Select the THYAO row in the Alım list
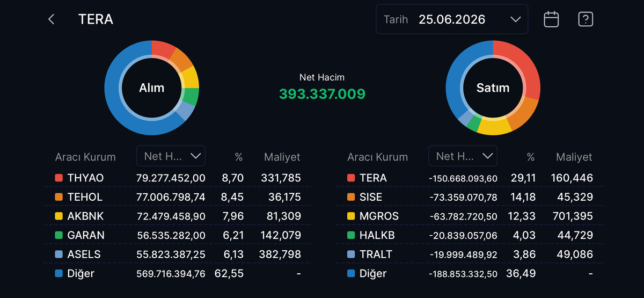644x298 pixels. (x=178, y=178)
